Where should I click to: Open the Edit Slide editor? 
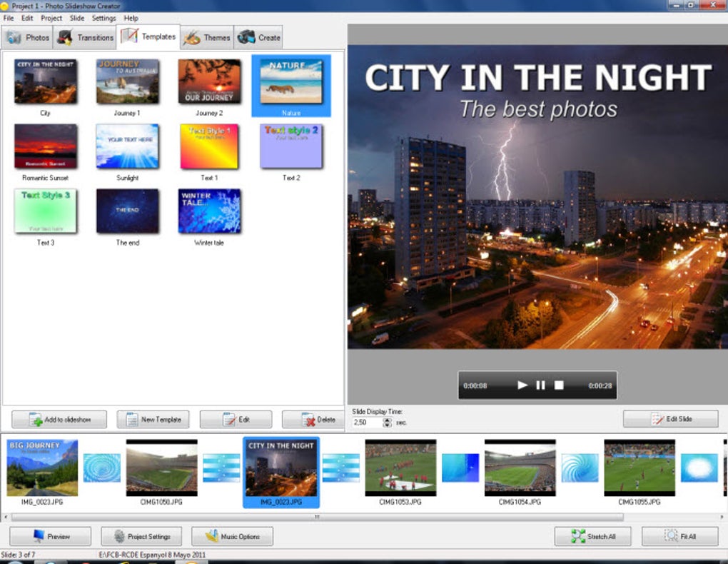click(671, 418)
